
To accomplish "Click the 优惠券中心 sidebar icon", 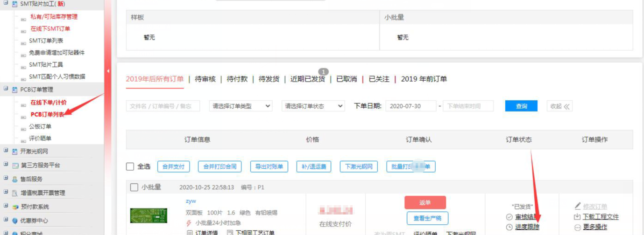I will [x=15, y=221].
